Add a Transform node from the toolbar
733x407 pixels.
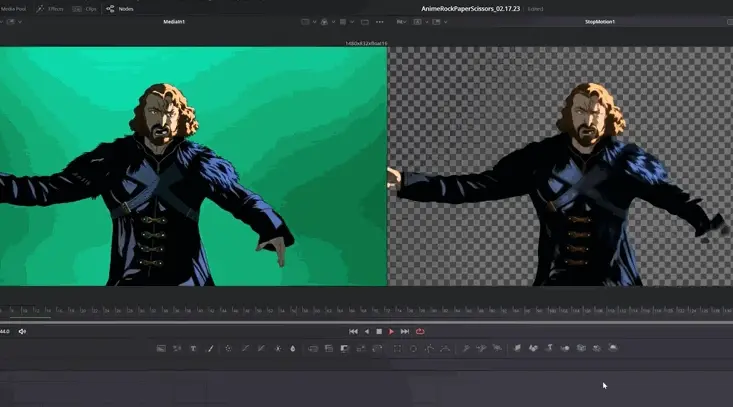click(377, 348)
